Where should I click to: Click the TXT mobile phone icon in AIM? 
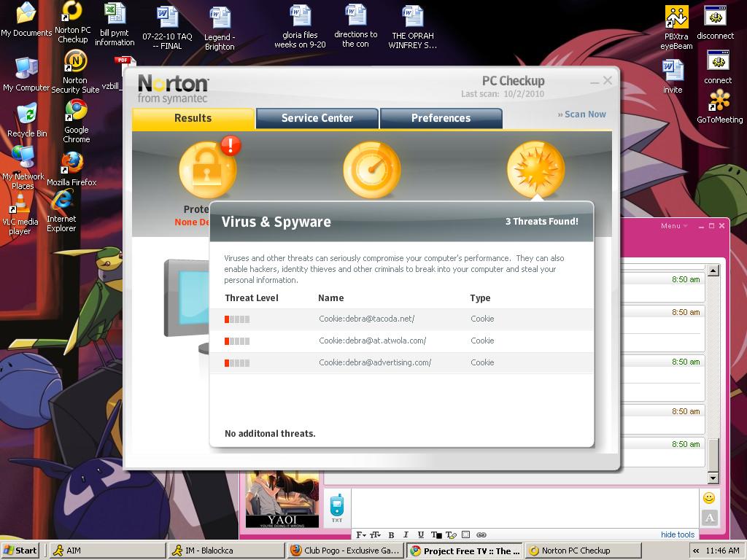[x=337, y=507]
